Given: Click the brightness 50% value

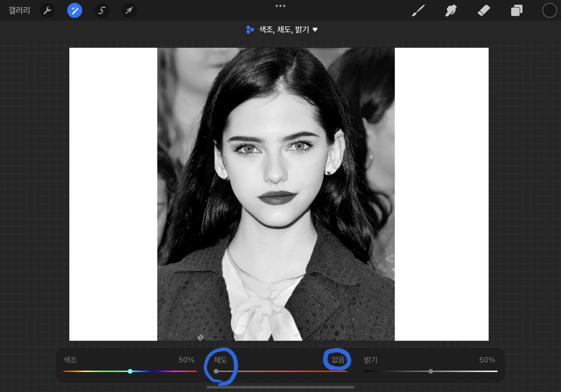Looking at the screenshot, I should click(487, 360).
